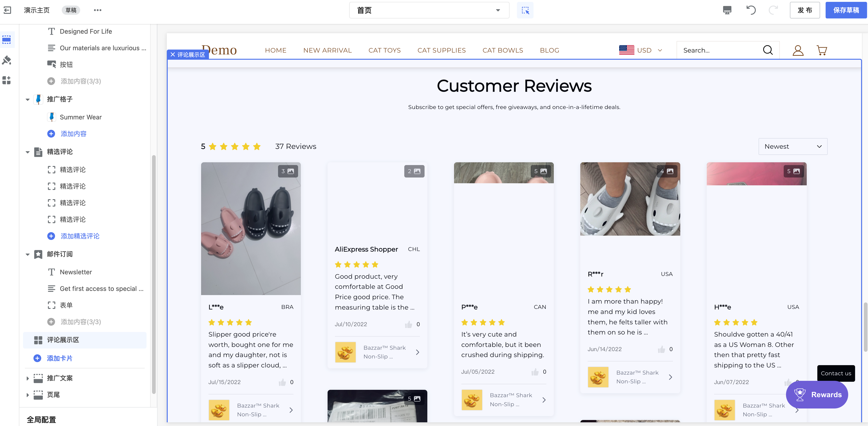Open the R***r white shark slippers photo
This screenshot has height=426, width=868.
(x=630, y=199)
